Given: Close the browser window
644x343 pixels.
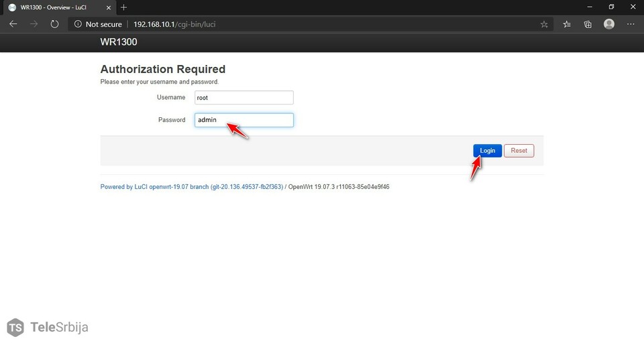Looking at the screenshot, I should (x=633, y=7).
